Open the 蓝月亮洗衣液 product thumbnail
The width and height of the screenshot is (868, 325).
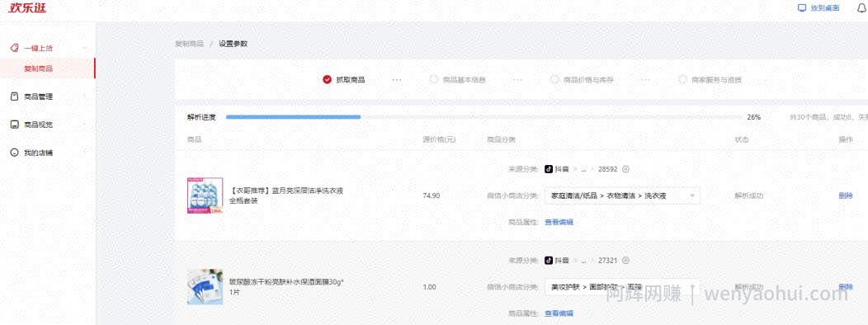[205, 195]
